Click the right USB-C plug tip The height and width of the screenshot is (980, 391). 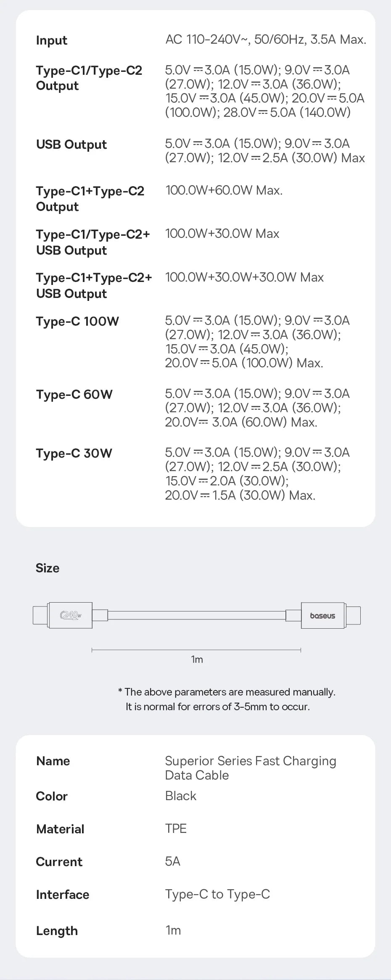354,616
